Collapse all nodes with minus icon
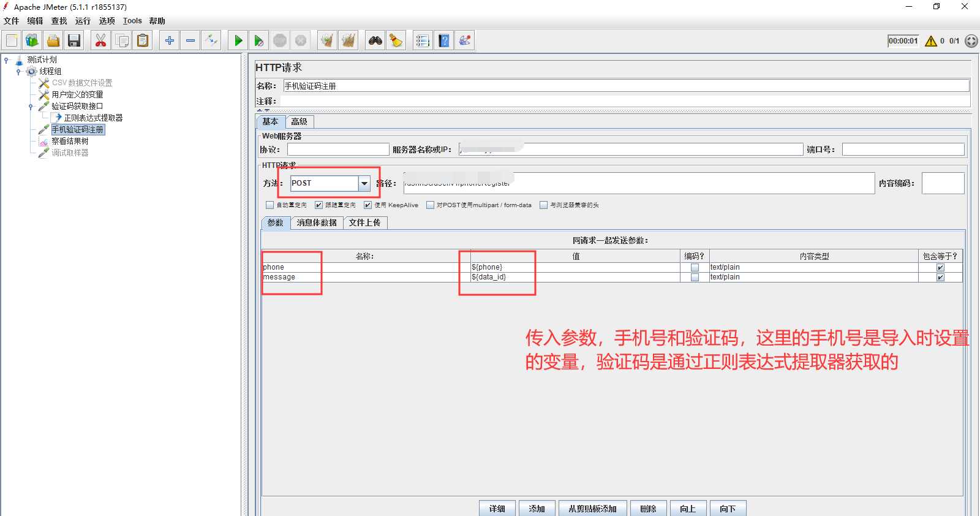The height and width of the screenshot is (516, 980). click(190, 41)
